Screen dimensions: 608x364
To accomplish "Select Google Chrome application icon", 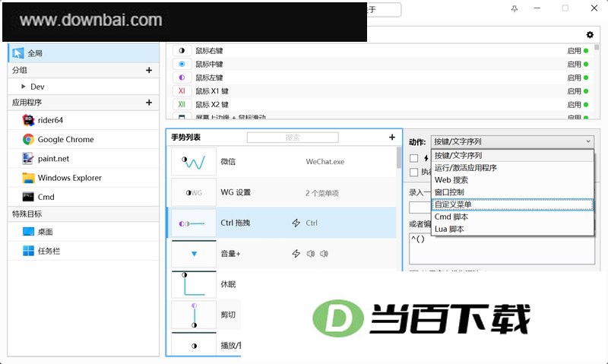I will pos(28,139).
